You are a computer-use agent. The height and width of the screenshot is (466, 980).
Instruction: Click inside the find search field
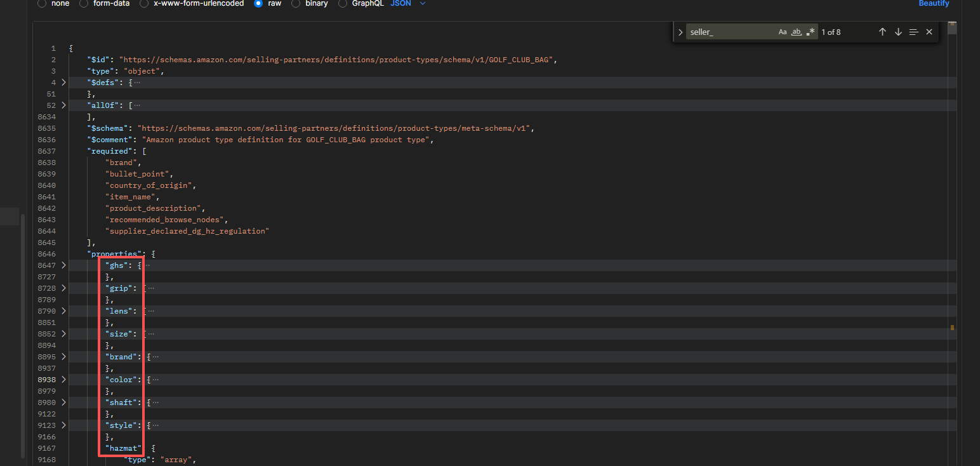pos(730,32)
